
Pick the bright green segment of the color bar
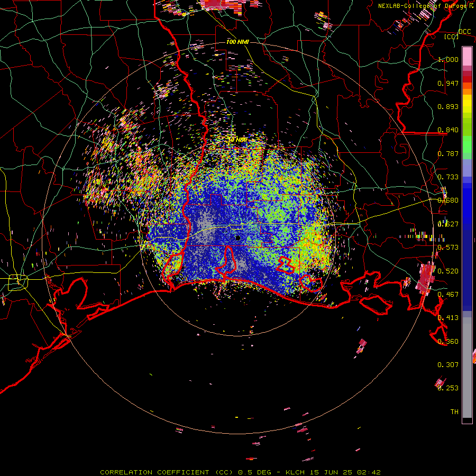pos(467,144)
